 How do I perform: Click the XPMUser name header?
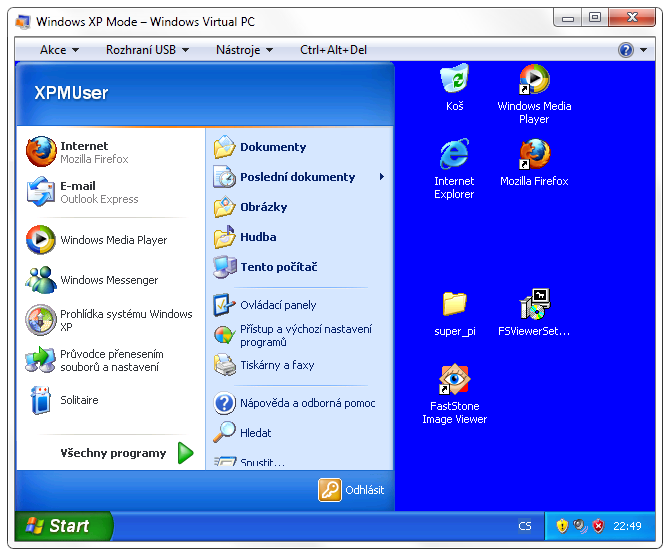click(x=71, y=93)
